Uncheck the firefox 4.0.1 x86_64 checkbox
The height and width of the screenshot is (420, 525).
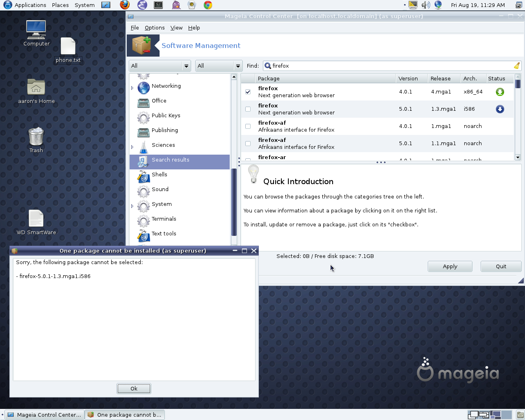click(248, 92)
